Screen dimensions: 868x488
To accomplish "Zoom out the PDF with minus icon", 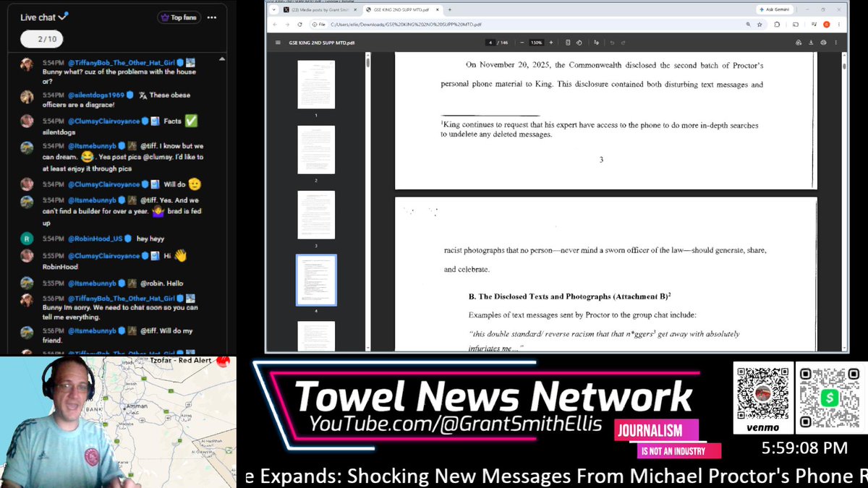I will click(x=522, y=43).
